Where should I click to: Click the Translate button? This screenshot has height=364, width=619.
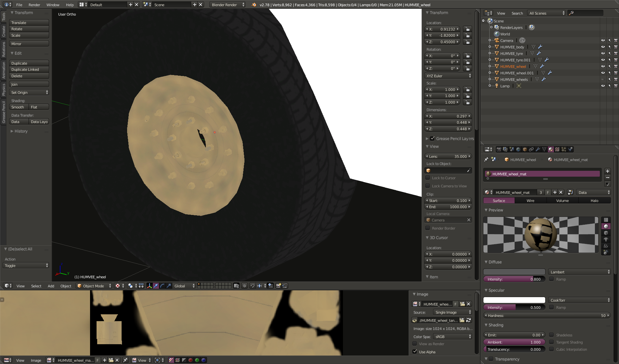coord(29,23)
